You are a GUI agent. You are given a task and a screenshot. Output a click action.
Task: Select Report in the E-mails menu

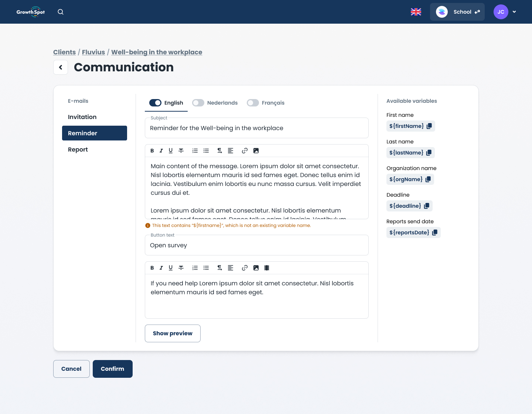pos(78,149)
